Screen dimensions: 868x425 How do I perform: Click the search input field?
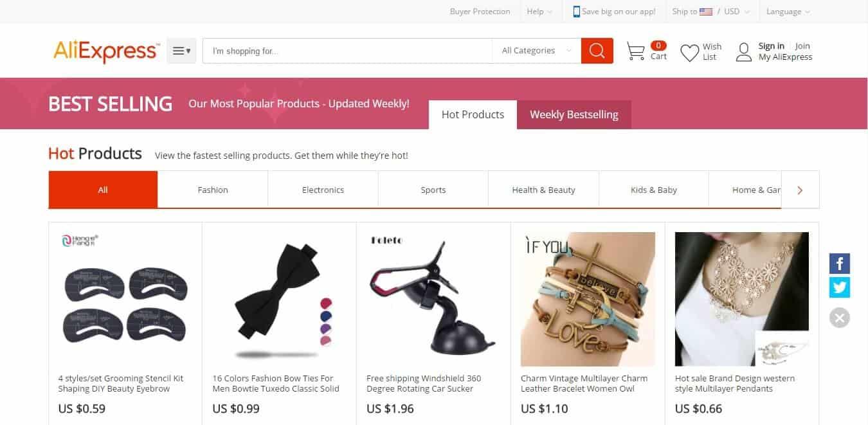[348, 51]
